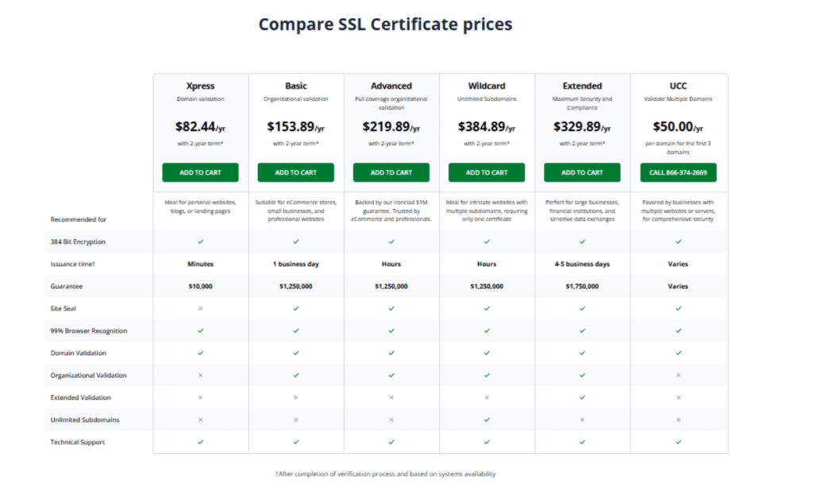Click the UCC Call 866-374-2669 button
Image resolution: width=813 pixels, height=504 pixels.
[x=678, y=173]
